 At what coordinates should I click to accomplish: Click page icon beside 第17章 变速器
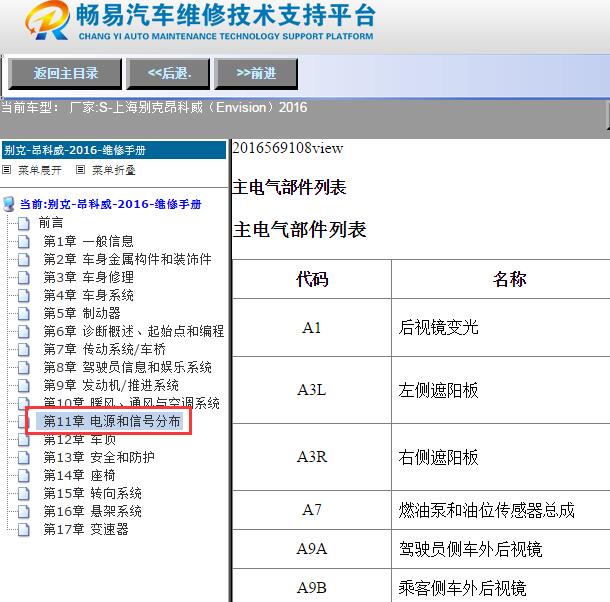(x=24, y=530)
